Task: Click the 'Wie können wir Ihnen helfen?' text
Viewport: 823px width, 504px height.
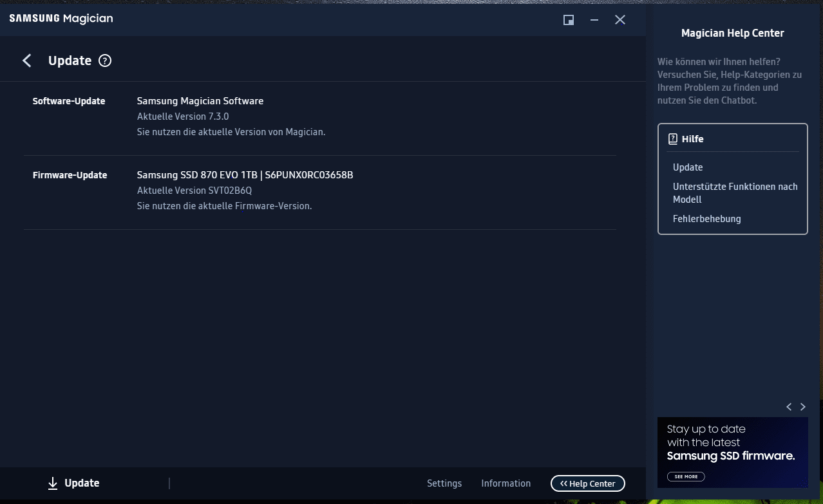Action: 719,62
